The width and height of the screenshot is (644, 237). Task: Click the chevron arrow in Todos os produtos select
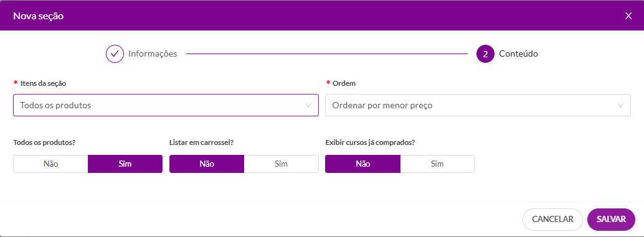tap(308, 105)
